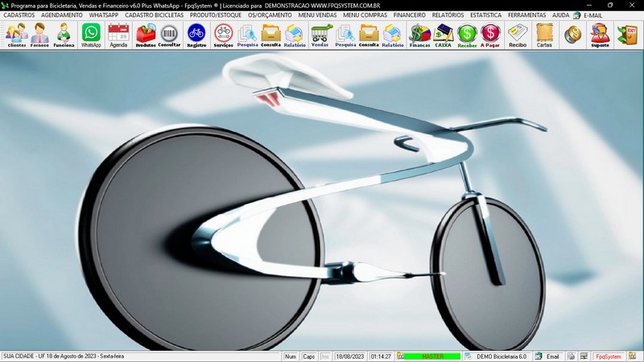Image resolution: width=644 pixels, height=362 pixels.
Task: Open the Recibo toolbar icon
Action: point(518,35)
